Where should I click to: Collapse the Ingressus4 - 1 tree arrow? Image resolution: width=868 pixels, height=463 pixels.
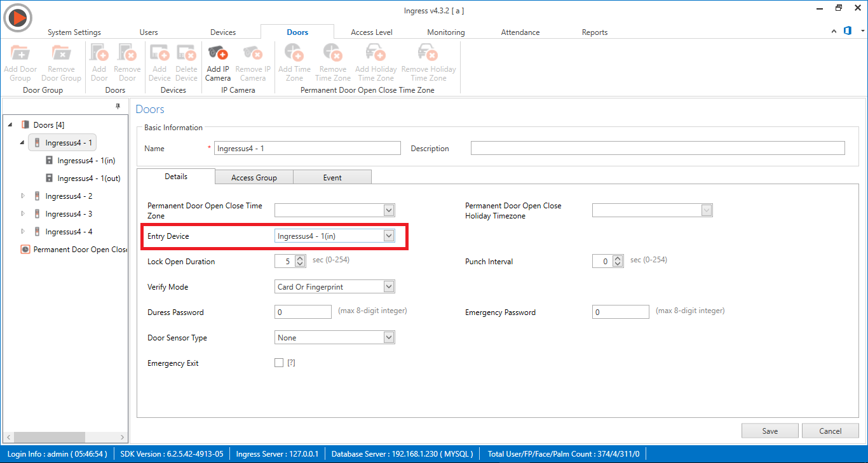click(x=22, y=143)
